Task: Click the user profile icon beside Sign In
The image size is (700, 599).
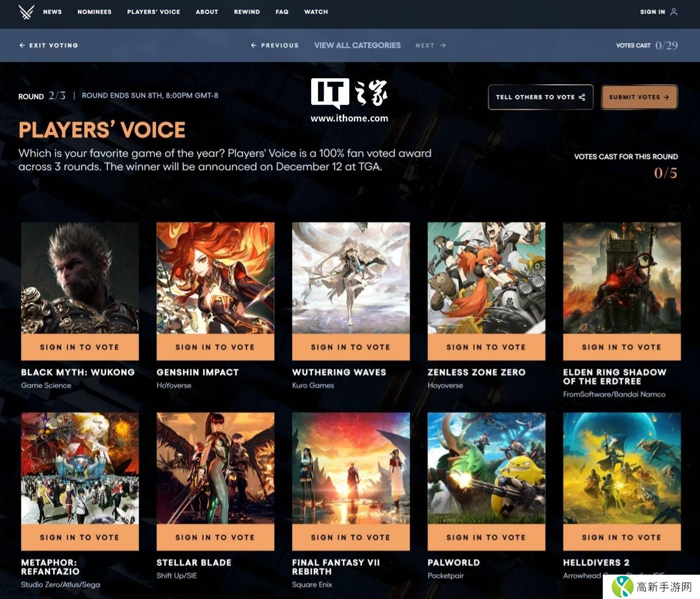Action: [674, 12]
